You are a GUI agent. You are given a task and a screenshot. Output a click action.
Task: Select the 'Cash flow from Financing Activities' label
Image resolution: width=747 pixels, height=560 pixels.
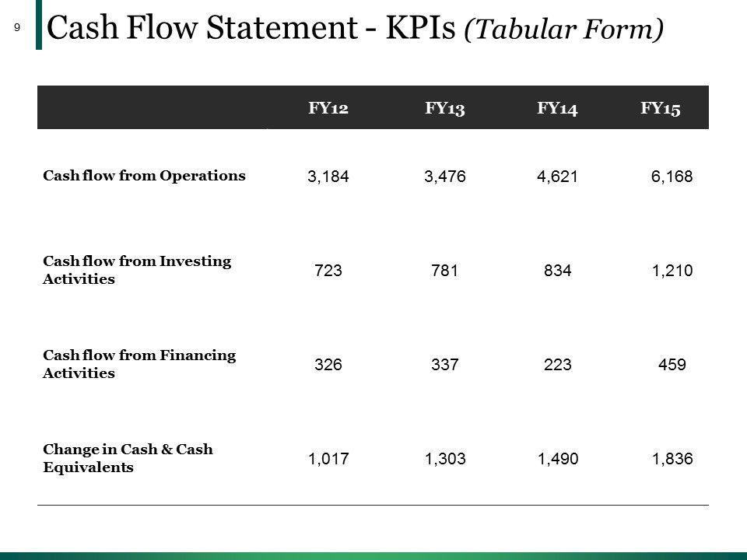[x=139, y=364]
